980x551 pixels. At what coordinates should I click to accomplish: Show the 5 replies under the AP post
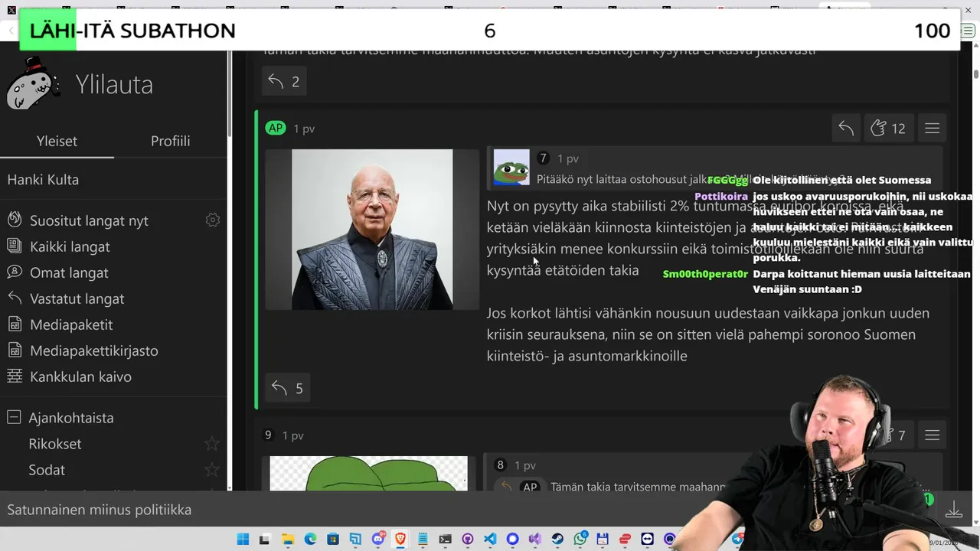point(287,388)
